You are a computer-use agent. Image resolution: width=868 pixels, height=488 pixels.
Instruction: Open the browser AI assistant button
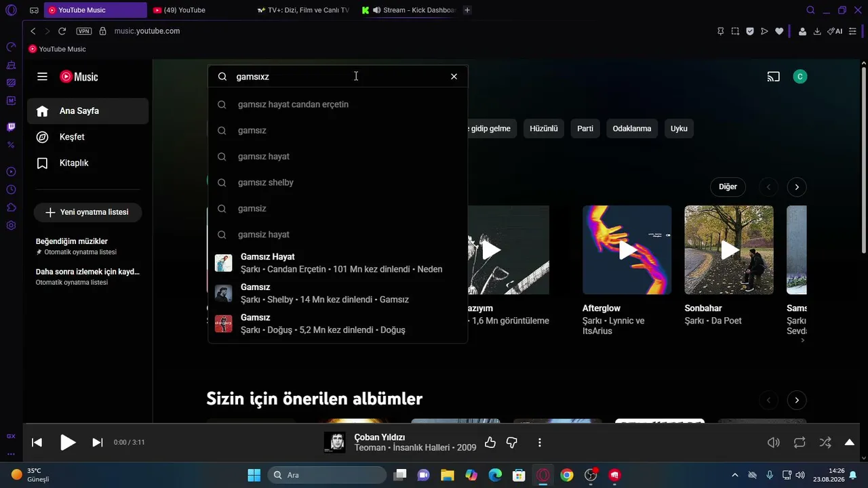(x=835, y=31)
